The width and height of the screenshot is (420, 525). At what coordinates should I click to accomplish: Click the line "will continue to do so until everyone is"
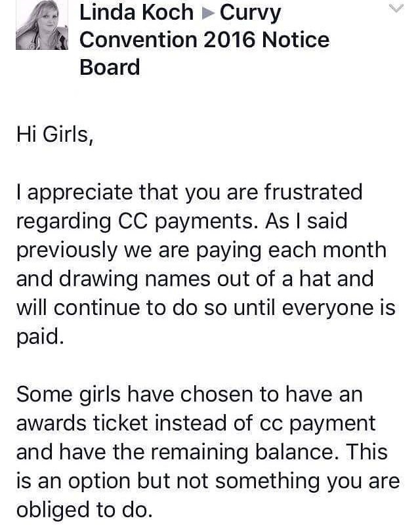click(206, 308)
